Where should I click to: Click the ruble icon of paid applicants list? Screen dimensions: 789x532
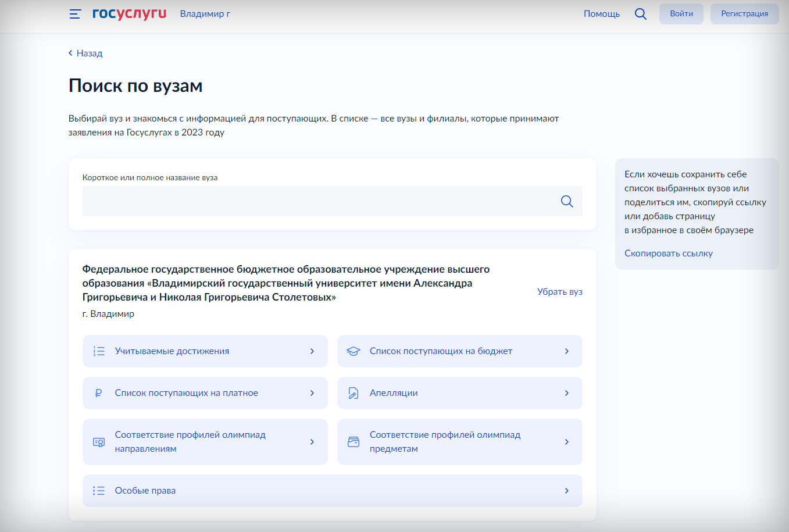click(x=98, y=393)
